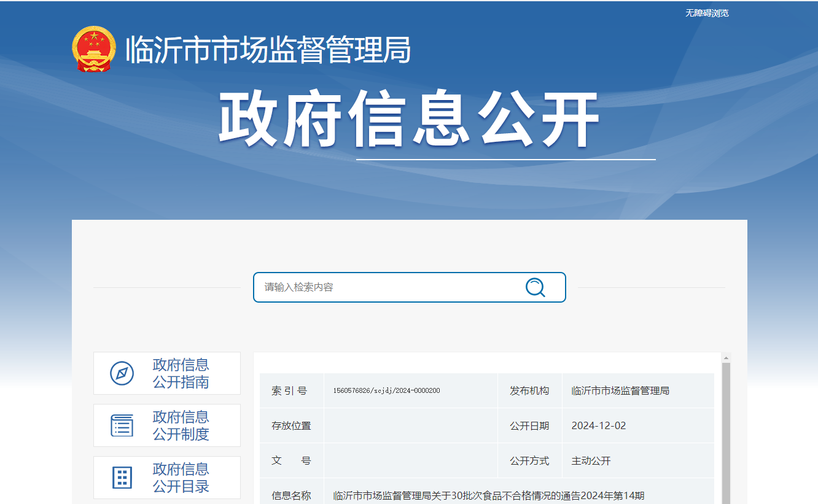
Task: Click the 索引号 label cell
Action: pyautogui.click(x=292, y=391)
